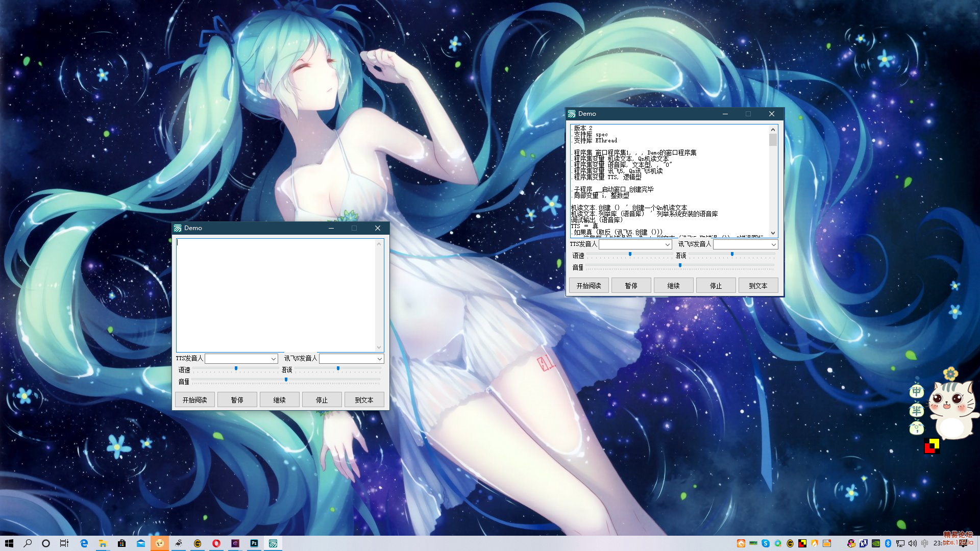Click 停止 in left Demo window
The width and height of the screenshot is (980, 551).
tap(322, 400)
